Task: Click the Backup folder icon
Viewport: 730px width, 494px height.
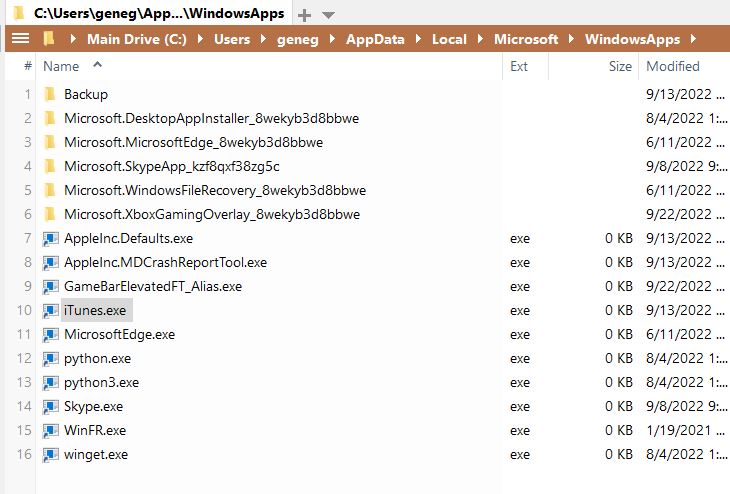Action: pos(50,94)
